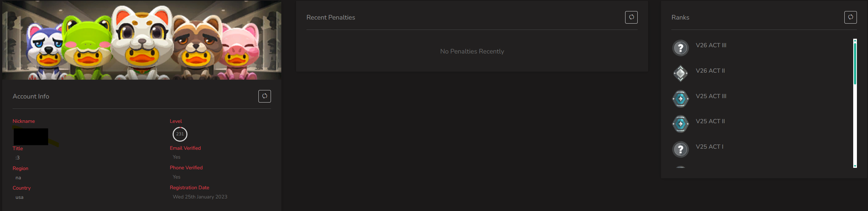
Task: Select the V26 ACT III unranked icon
Action: point(681,48)
